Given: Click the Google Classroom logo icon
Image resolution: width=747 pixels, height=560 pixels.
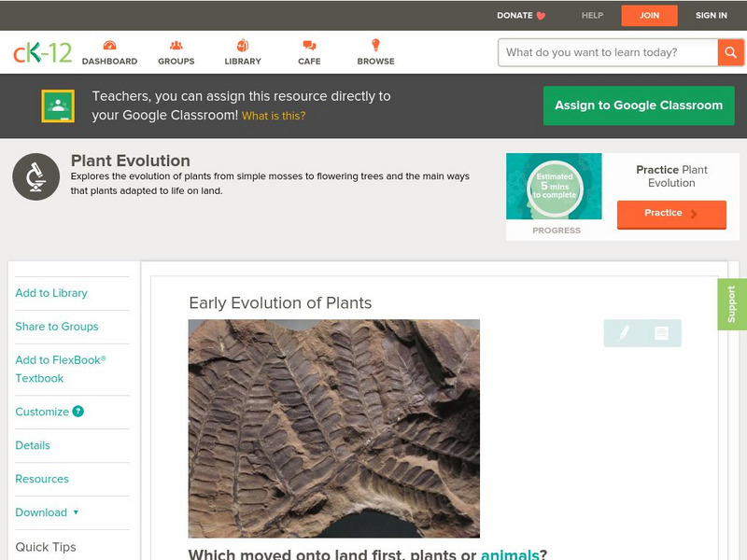Looking at the screenshot, I should (58, 105).
